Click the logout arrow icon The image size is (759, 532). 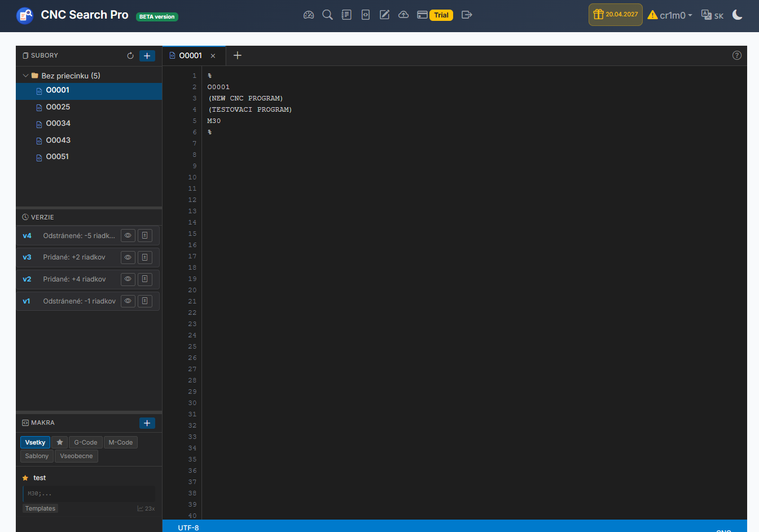click(467, 15)
